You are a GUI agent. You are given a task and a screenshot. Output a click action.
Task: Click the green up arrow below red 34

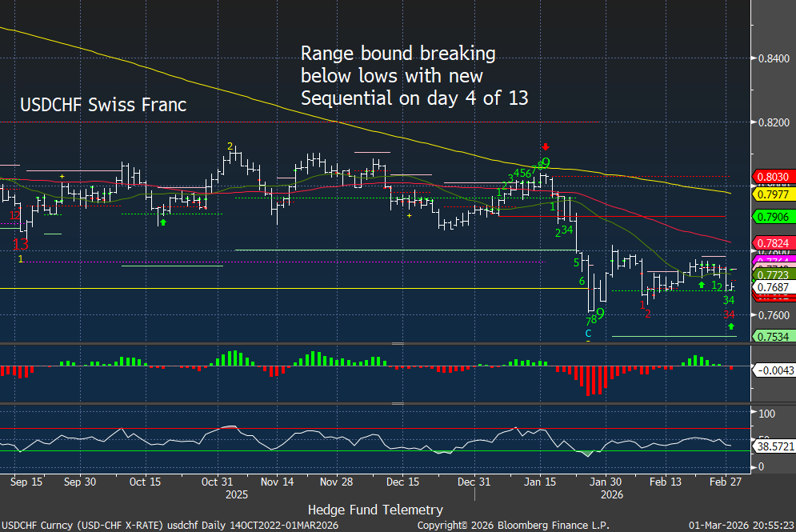click(x=730, y=326)
